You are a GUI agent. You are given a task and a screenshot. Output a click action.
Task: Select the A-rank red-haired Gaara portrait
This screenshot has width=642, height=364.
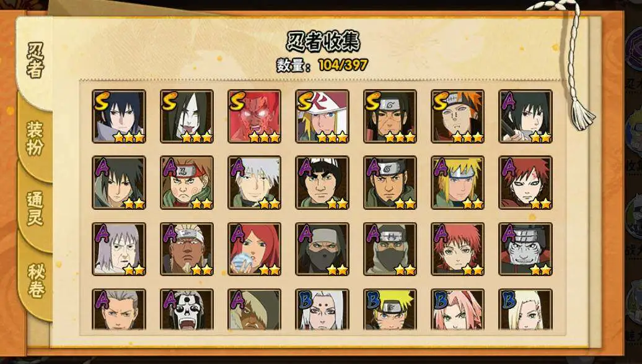point(525,183)
